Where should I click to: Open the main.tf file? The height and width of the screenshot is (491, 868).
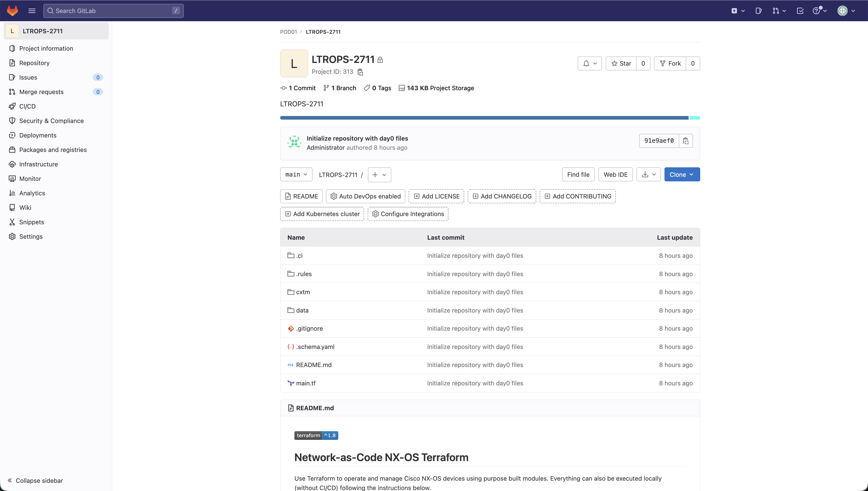point(305,383)
